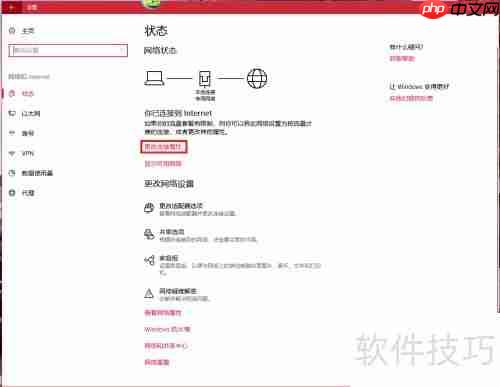Click the 网络重置 link

157,362
